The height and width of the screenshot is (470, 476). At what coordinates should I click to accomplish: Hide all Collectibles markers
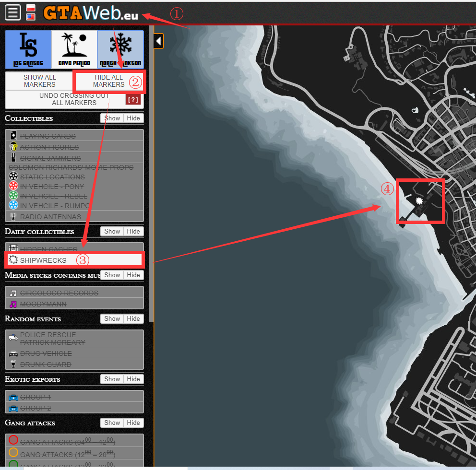[x=133, y=118]
